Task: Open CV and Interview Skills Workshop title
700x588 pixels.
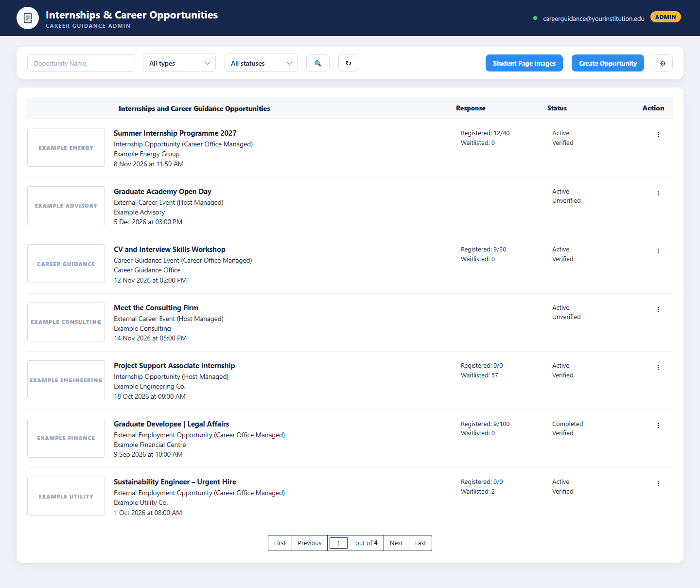Action: [x=170, y=249]
